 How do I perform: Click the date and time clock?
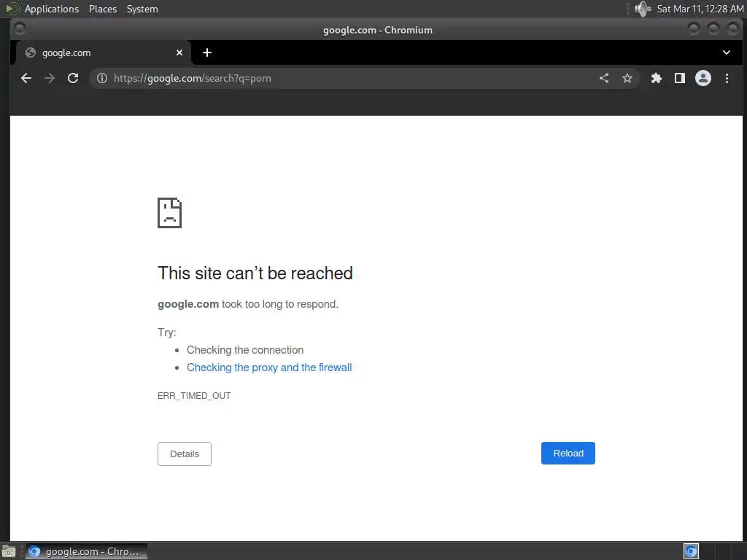pyautogui.click(x=700, y=9)
